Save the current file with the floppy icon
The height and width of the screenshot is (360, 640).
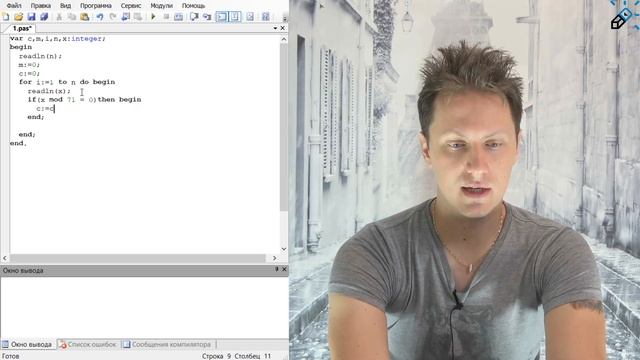31,17
